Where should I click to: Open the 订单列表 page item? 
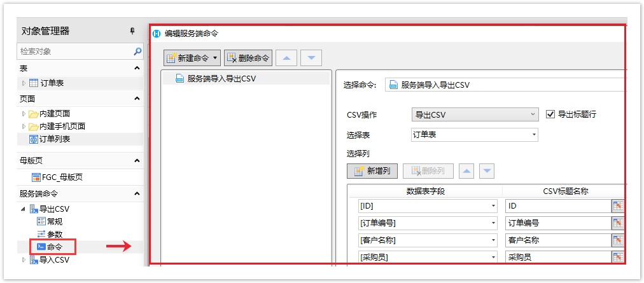coord(54,139)
